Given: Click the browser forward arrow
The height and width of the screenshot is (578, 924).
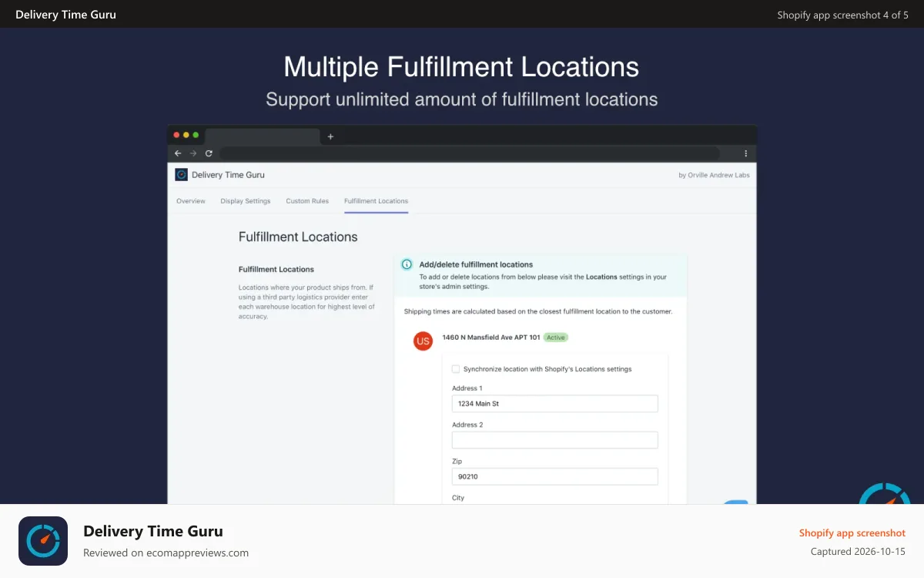Looking at the screenshot, I should (x=193, y=153).
